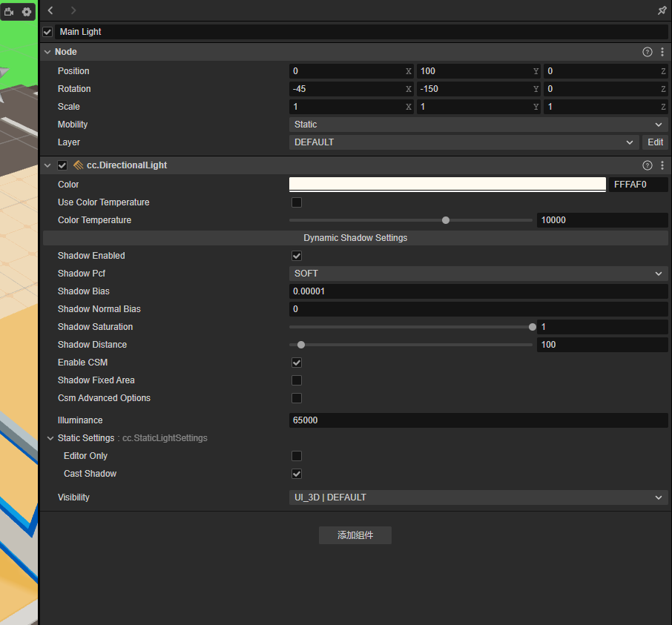
Task: Pin the inspector panel
Action: tap(662, 10)
